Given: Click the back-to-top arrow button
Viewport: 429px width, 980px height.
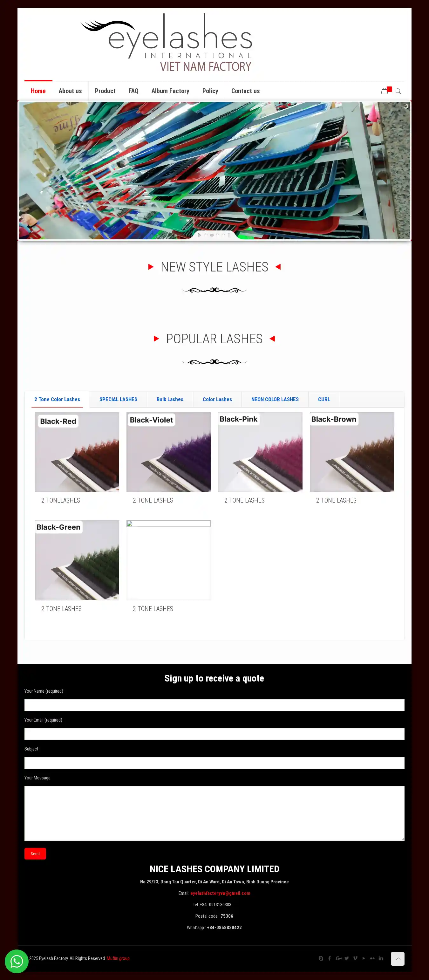Looking at the screenshot, I should point(398,959).
